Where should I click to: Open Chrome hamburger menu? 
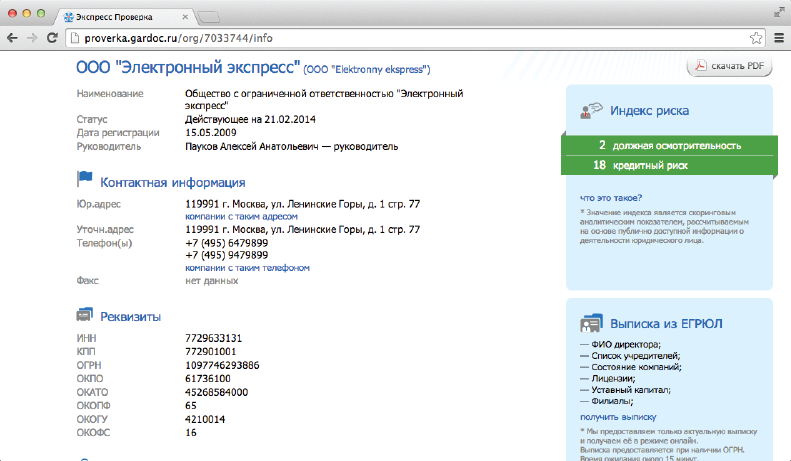(779, 38)
